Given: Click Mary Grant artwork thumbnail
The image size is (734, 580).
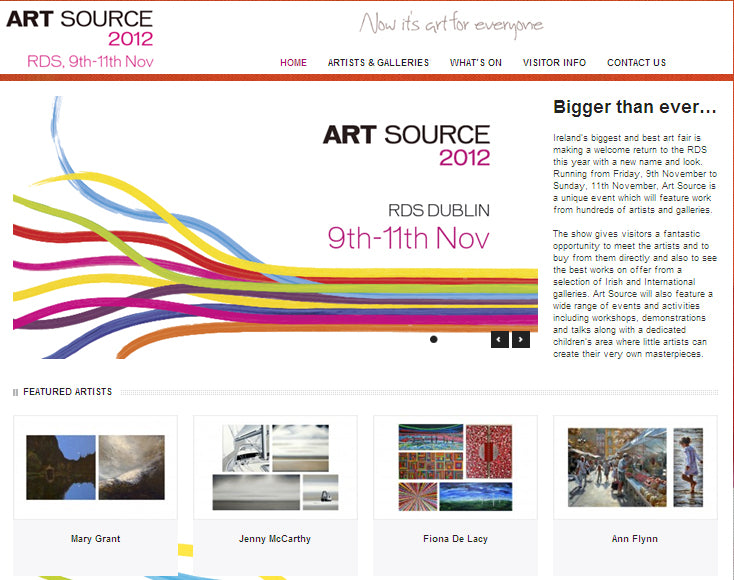Looking at the screenshot, I should 95,467.
